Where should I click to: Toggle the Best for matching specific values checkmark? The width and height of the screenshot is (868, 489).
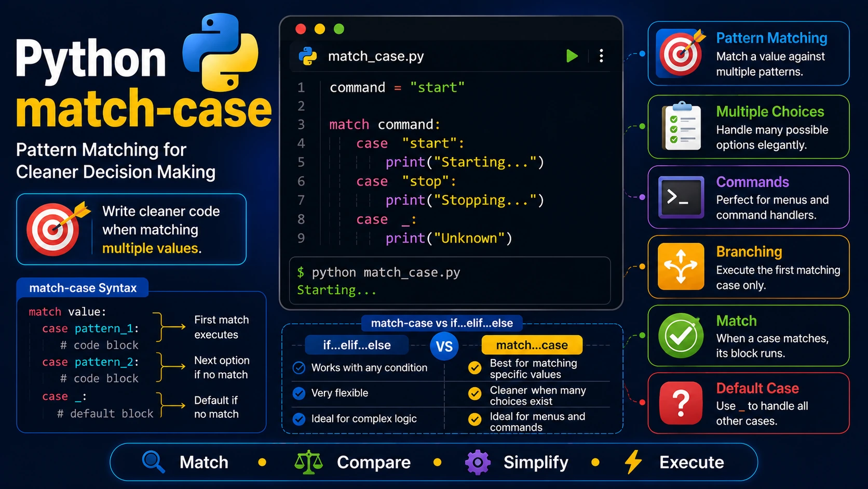[x=474, y=368]
